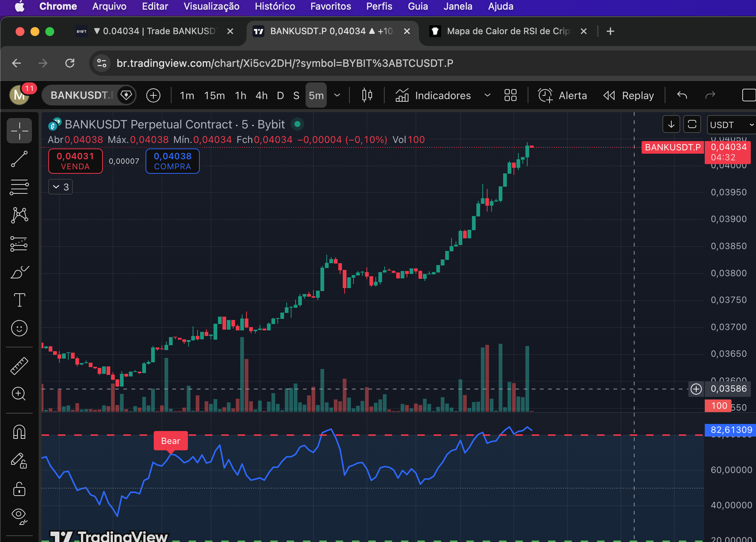Screen dimensions: 756x542
Task: Toggle magnet mode for drawings
Action: pyautogui.click(x=19, y=432)
